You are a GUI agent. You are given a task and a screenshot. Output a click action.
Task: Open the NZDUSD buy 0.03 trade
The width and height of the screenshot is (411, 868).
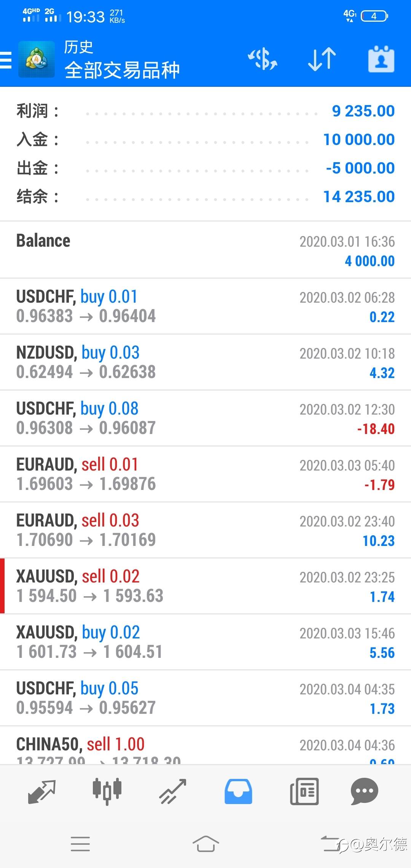[x=205, y=362]
